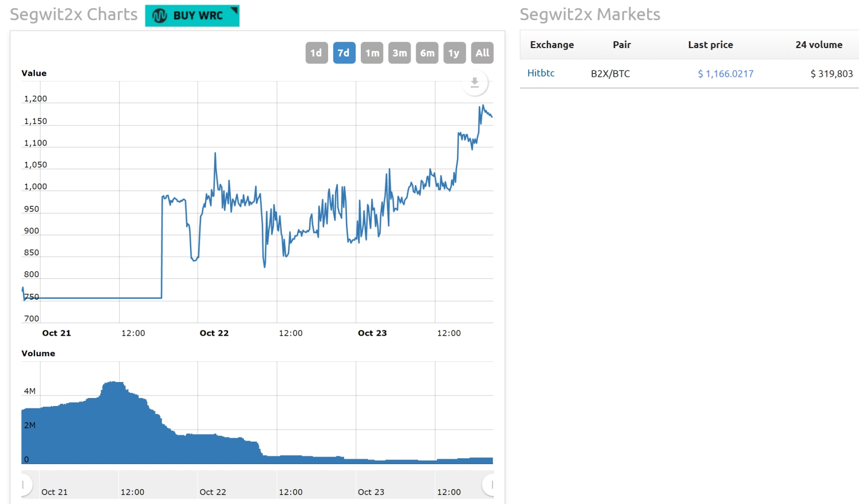Click the Pair column header
859x504 pixels.
pos(622,45)
